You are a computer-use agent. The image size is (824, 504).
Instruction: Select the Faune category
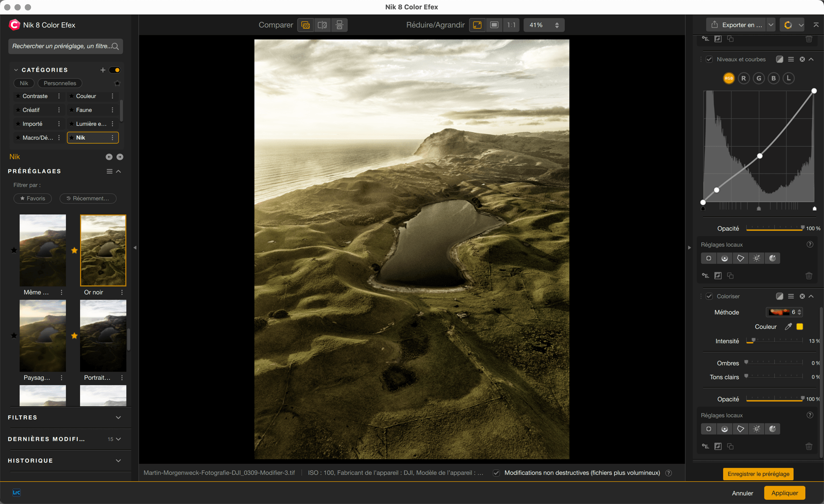coord(84,110)
